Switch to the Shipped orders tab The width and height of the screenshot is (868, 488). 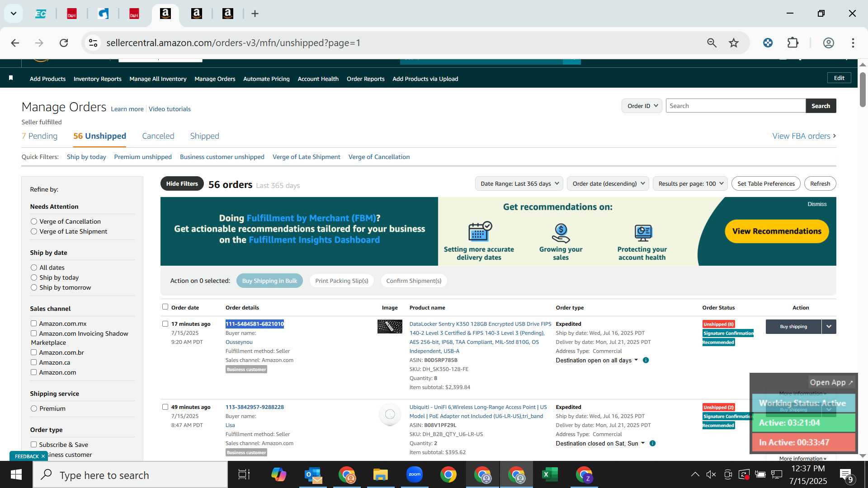pyautogui.click(x=205, y=136)
